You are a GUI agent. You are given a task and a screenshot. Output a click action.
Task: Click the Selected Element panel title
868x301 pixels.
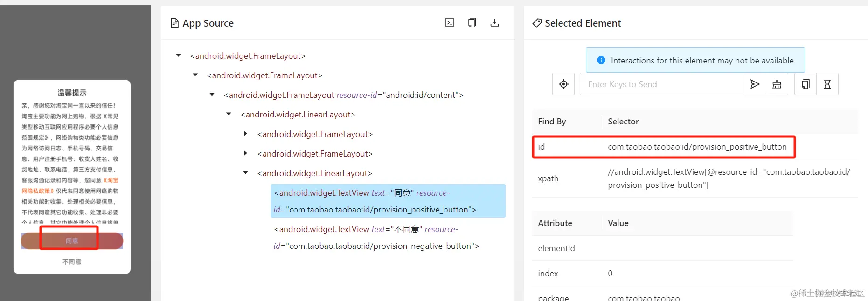[583, 23]
